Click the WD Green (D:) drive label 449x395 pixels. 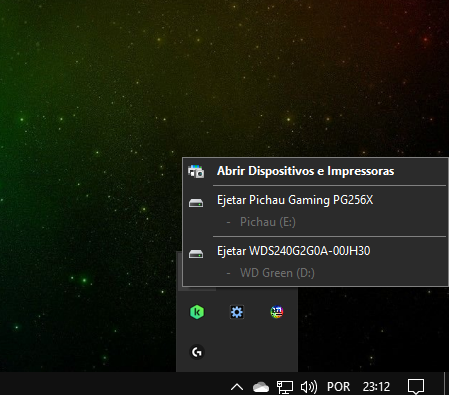(277, 273)
